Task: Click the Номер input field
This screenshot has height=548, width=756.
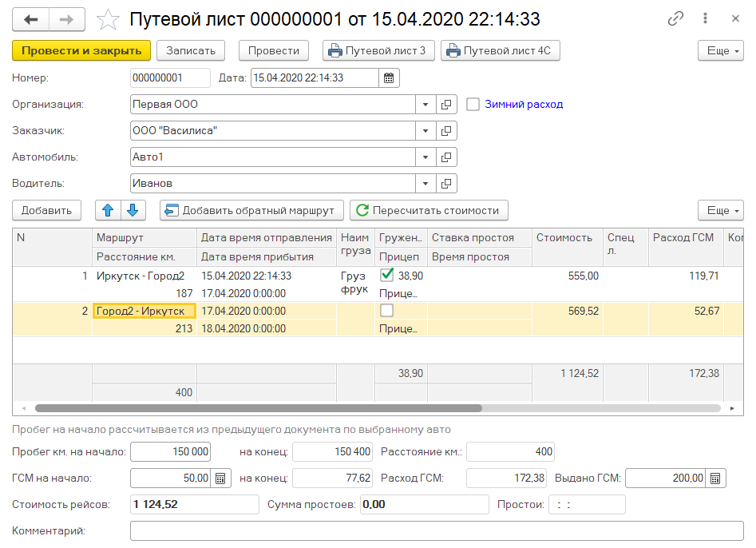Action: click(x=170, y=77)
